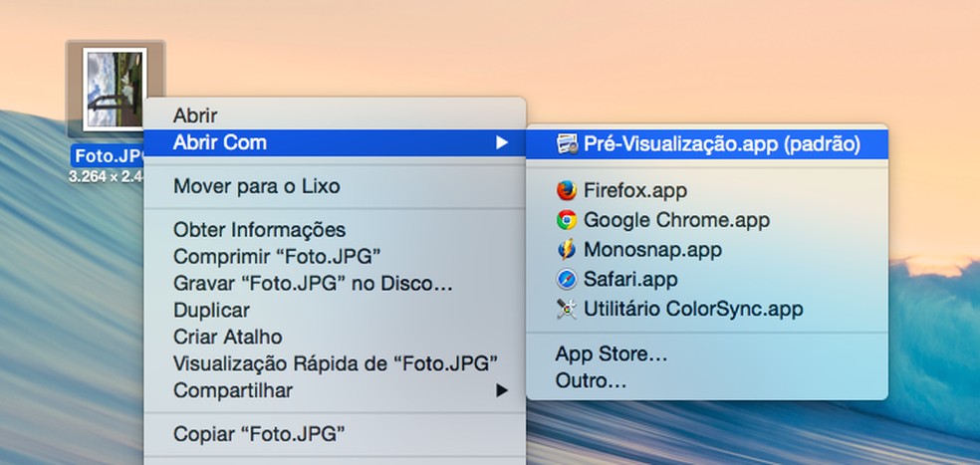
Task: Select the Foto.JPG thumbnail on desktop
Action: 115,89
